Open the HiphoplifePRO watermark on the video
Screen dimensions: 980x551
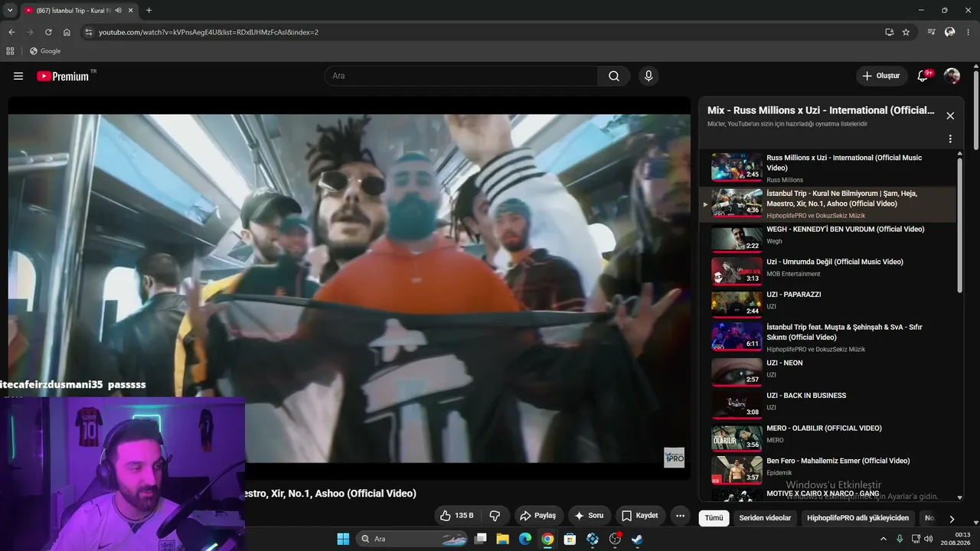(x=674, y=458)
